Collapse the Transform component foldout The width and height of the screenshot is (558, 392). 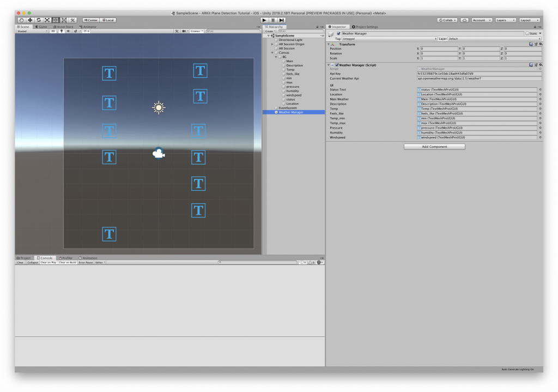(329, 44)
